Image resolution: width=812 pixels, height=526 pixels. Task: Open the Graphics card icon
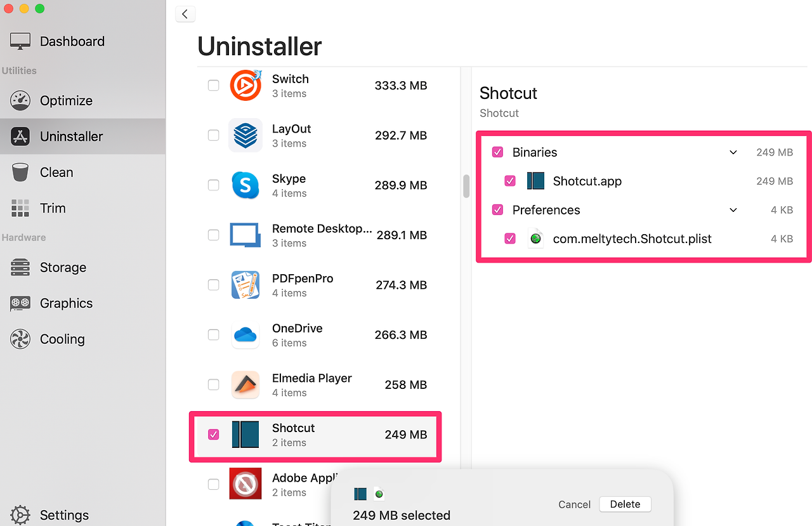point(20,303)
